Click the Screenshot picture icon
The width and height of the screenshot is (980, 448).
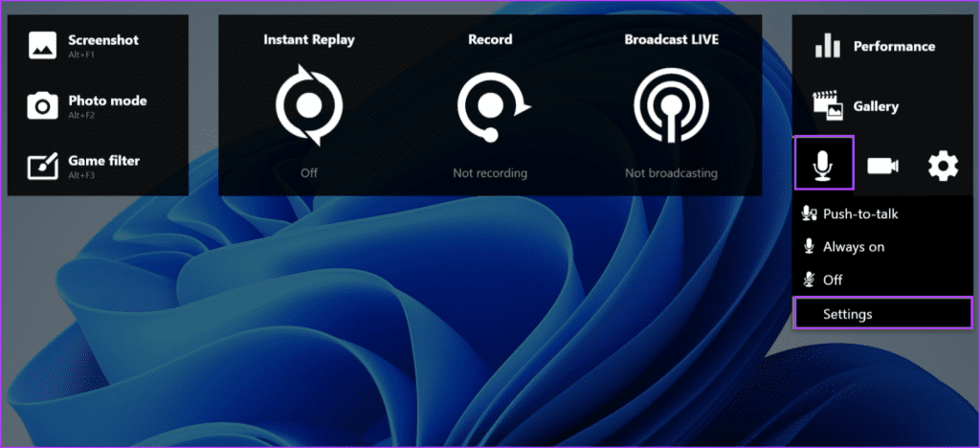coord(42,46)
